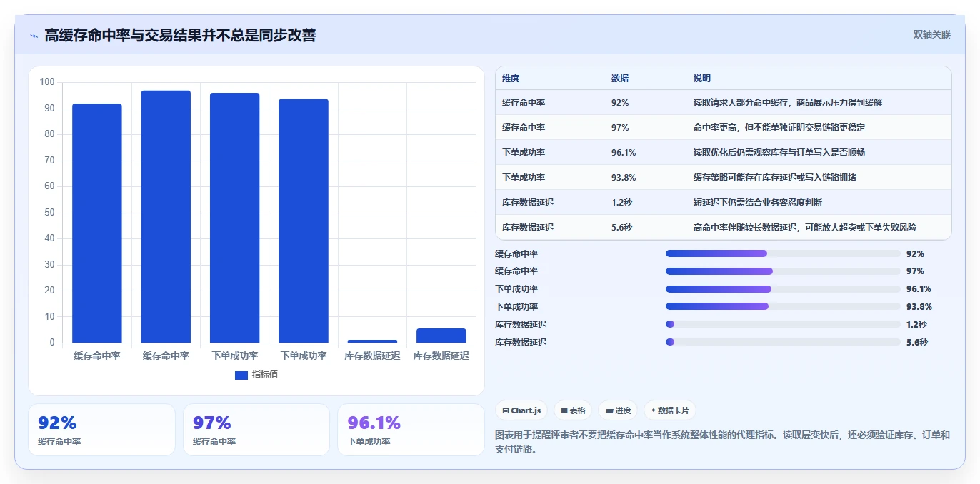This screenshot has width=980, height=484.
Task: Click the y-axis label 50
Action: coord(49,212)
